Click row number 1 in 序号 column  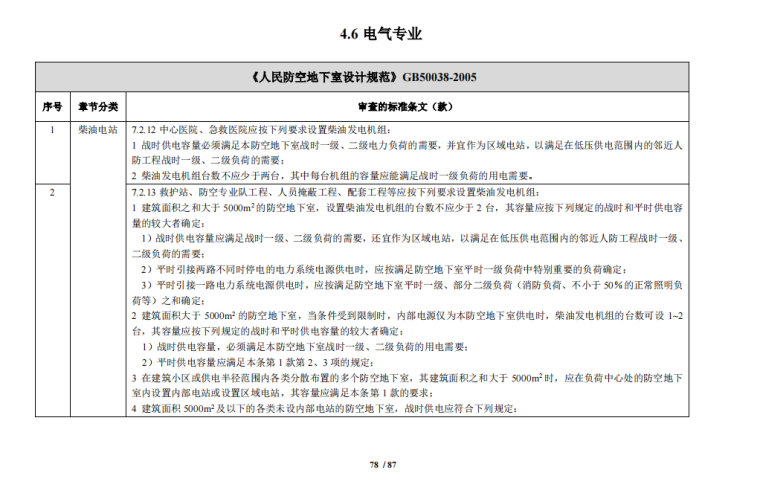pyautogui.click(x=52, y=130)
